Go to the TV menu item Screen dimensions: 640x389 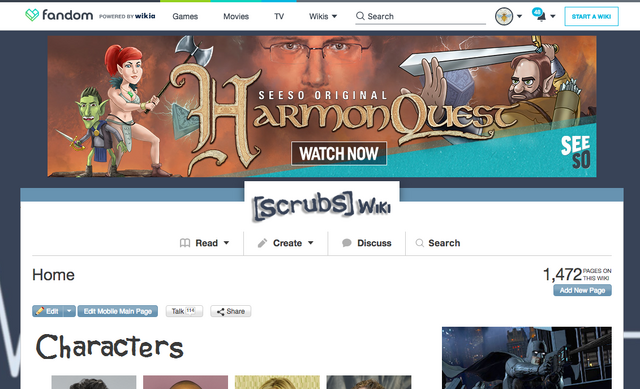click(x=279, y=16)
